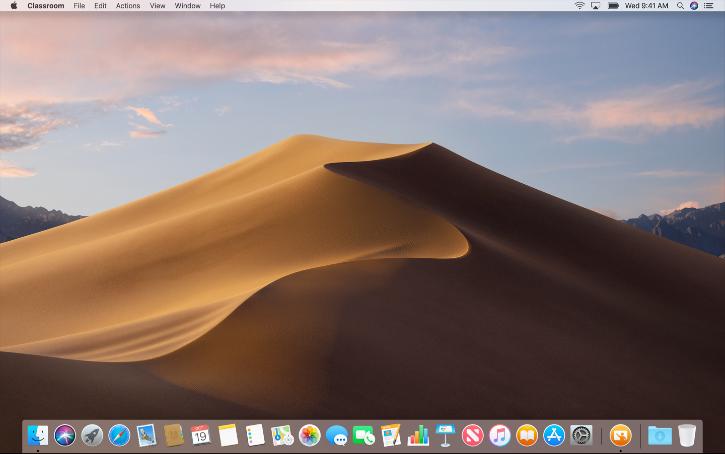Click the Siri icon in menu bar
The height and width of the screenshot is (454, 725).
(x=694, y=6)
